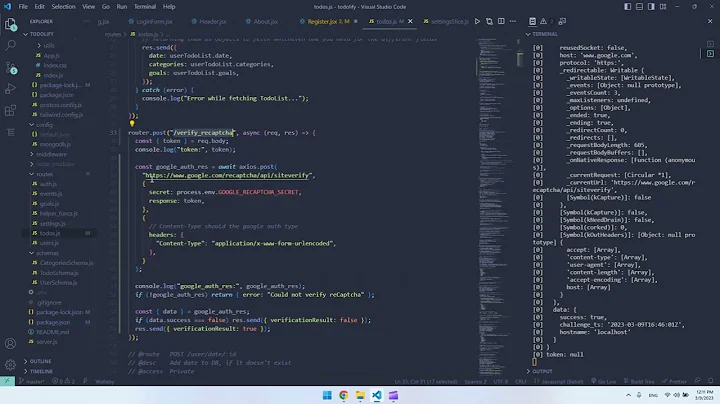Click the Remote window indicator in status bar

(7, 381)
